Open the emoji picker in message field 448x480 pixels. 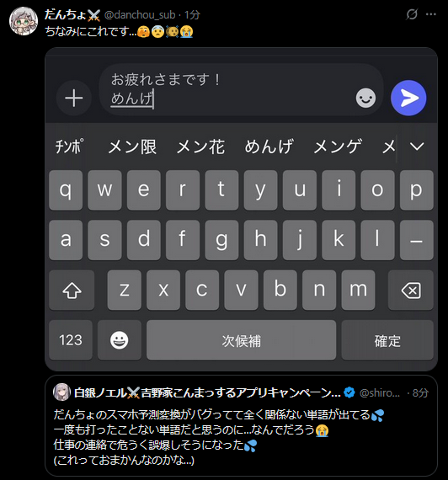pyautogui.click(x=365, y=98)
